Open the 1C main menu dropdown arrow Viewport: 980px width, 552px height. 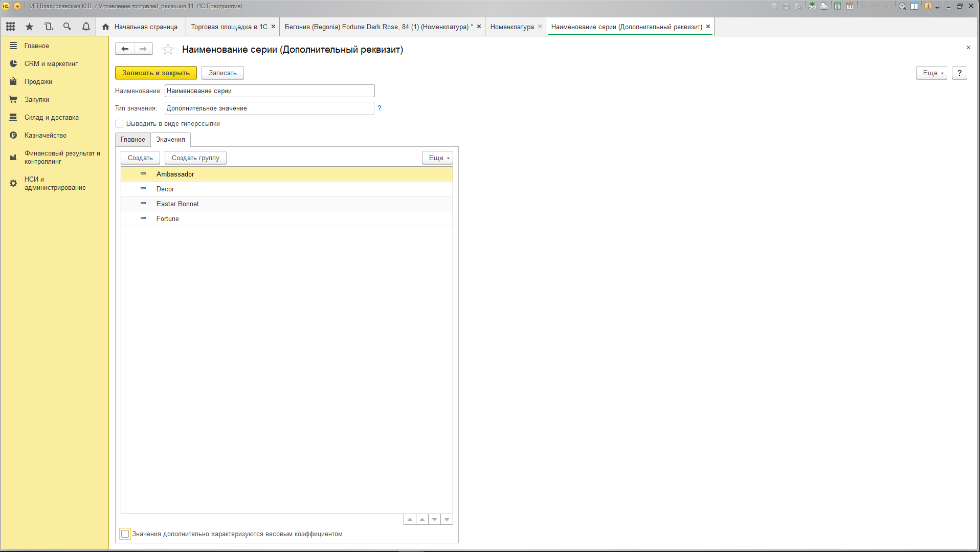17,6
